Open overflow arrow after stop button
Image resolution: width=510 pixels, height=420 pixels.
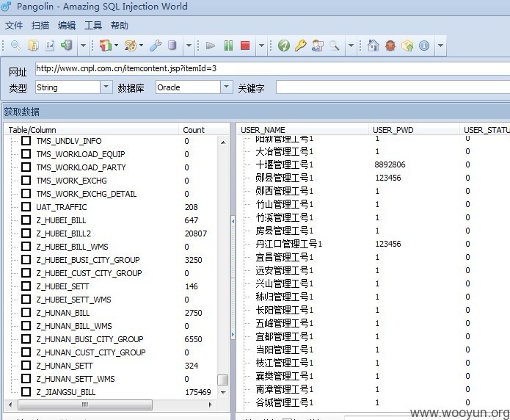261,46
